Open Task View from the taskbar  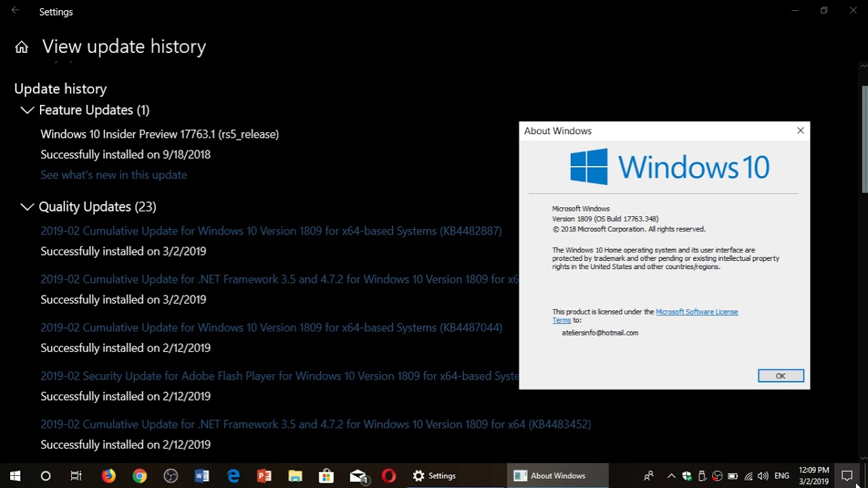pos(76,476)
